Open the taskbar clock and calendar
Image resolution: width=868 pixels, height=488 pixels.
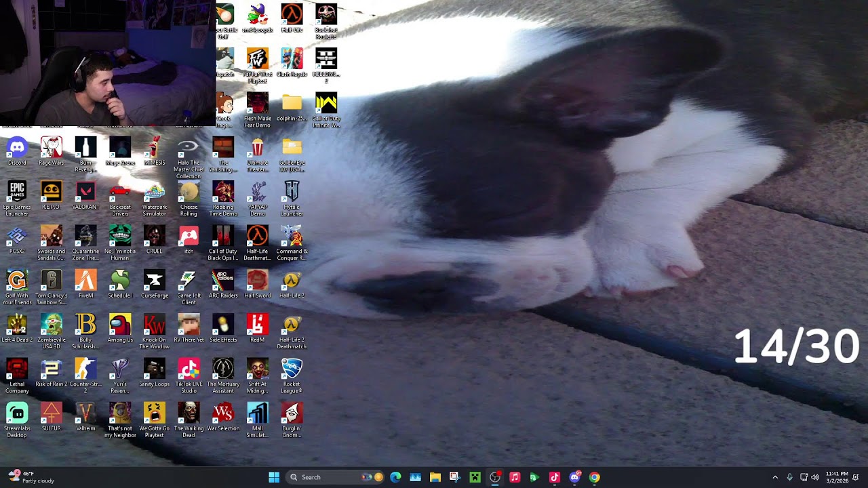(x=837, y=477)
